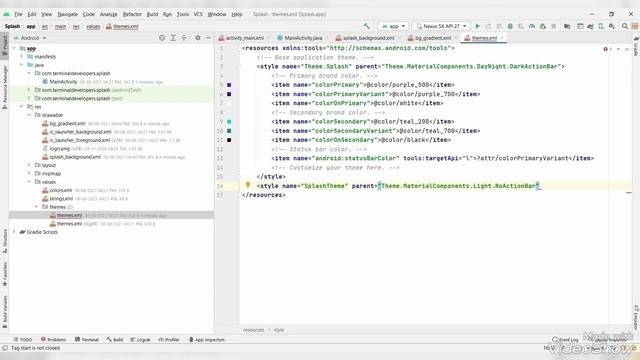The height and width of the screenshot is (360, 640).
Task: Click Collapse All icon in project panel
Action: tap(184, 38)
